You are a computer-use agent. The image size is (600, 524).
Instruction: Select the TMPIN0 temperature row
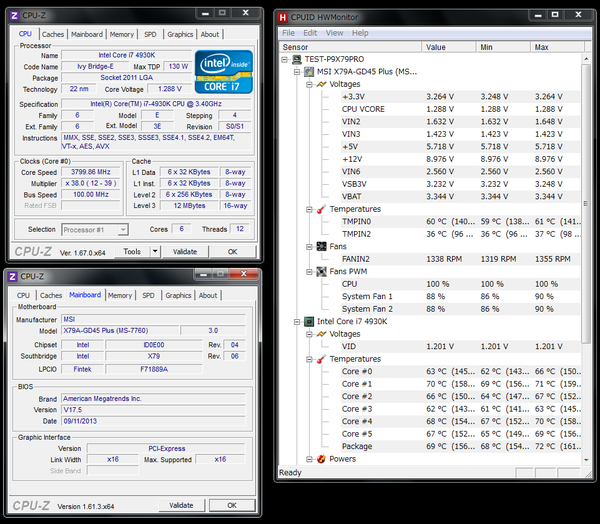pos(460,222)
